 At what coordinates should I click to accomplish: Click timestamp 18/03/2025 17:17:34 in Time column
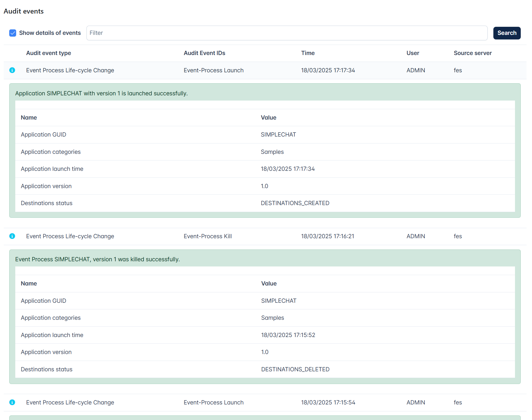(x=328, y=70)
